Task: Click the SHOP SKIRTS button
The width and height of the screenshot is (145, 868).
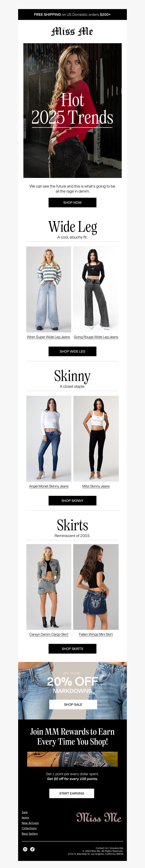Action: 72,649
